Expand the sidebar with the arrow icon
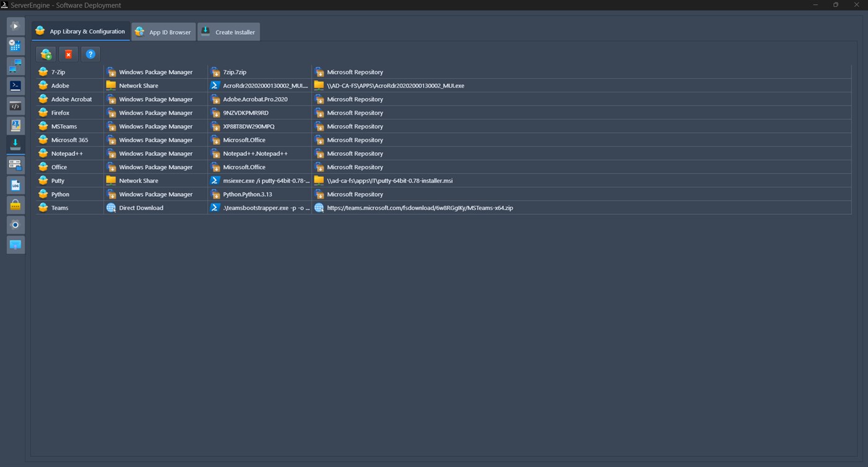 pos(16,26)
